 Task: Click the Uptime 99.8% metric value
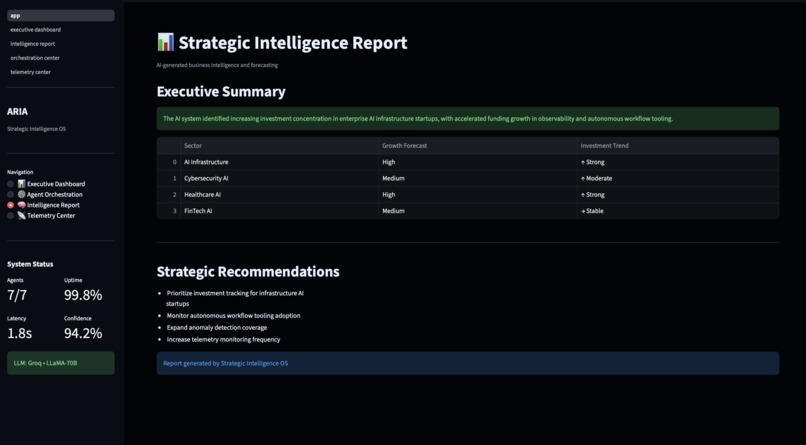(83, 295)
